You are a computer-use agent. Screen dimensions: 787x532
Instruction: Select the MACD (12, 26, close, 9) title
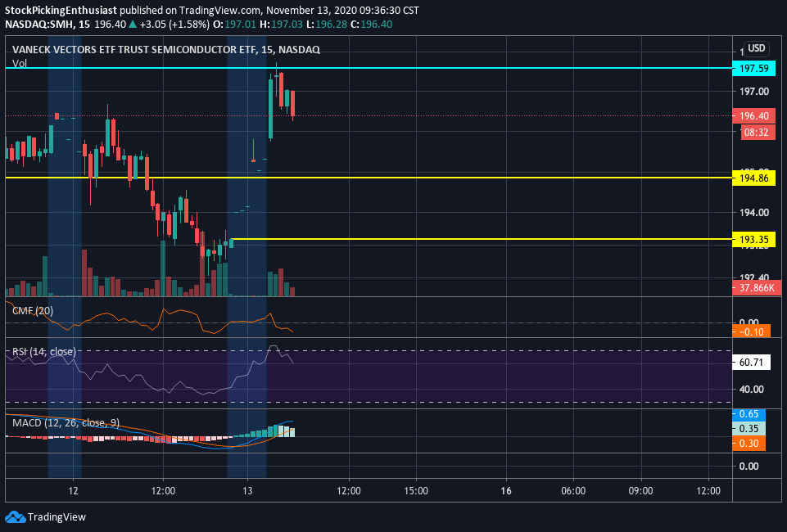pos(66,423)
